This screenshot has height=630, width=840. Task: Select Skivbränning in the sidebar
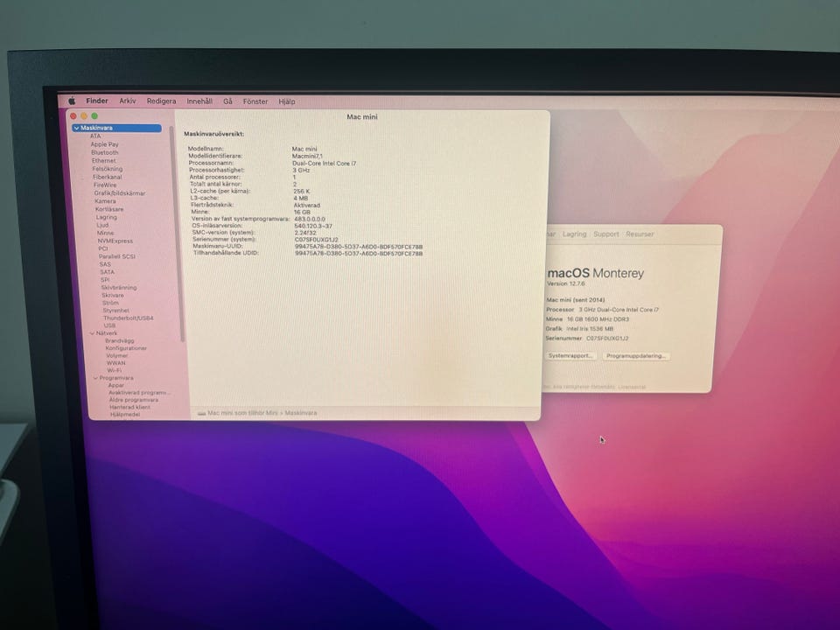pyautogui.click(x=119, y=288)
